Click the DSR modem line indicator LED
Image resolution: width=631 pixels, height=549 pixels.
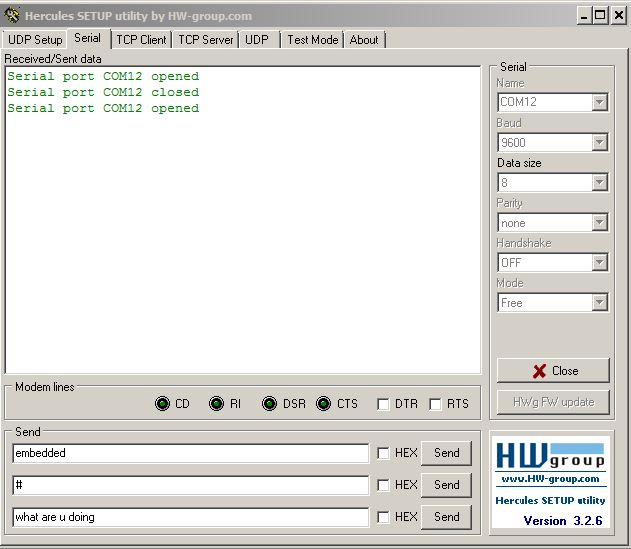pyautogui.click(x=269, y=403)
